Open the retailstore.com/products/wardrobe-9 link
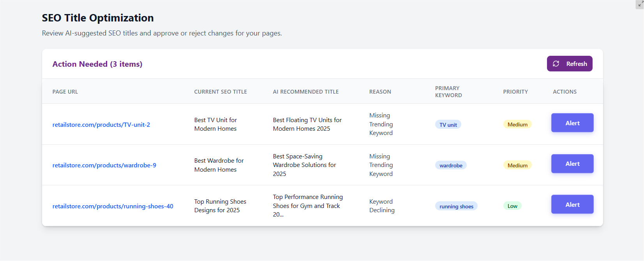The height and width of the screenshot is (261, 644). coord(104,165)
